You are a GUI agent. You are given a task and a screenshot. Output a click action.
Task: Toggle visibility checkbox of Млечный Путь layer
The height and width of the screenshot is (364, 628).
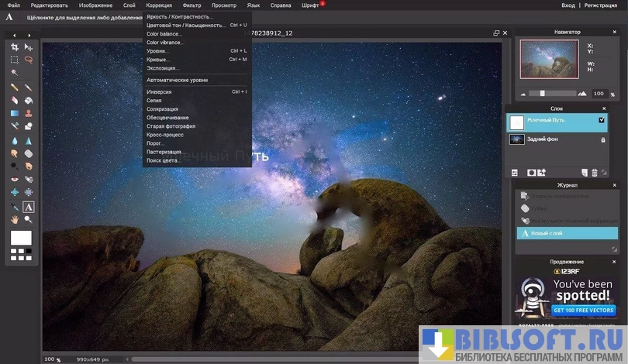601,121
